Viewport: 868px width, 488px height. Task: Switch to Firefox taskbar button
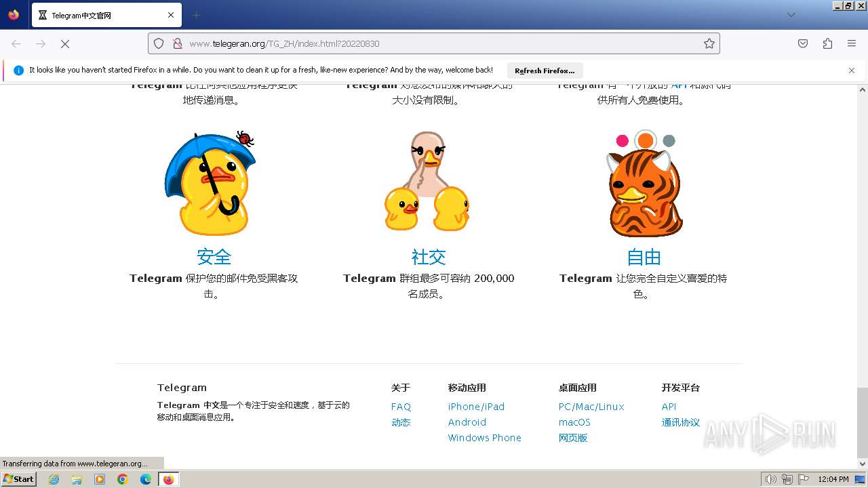[168, 479]
